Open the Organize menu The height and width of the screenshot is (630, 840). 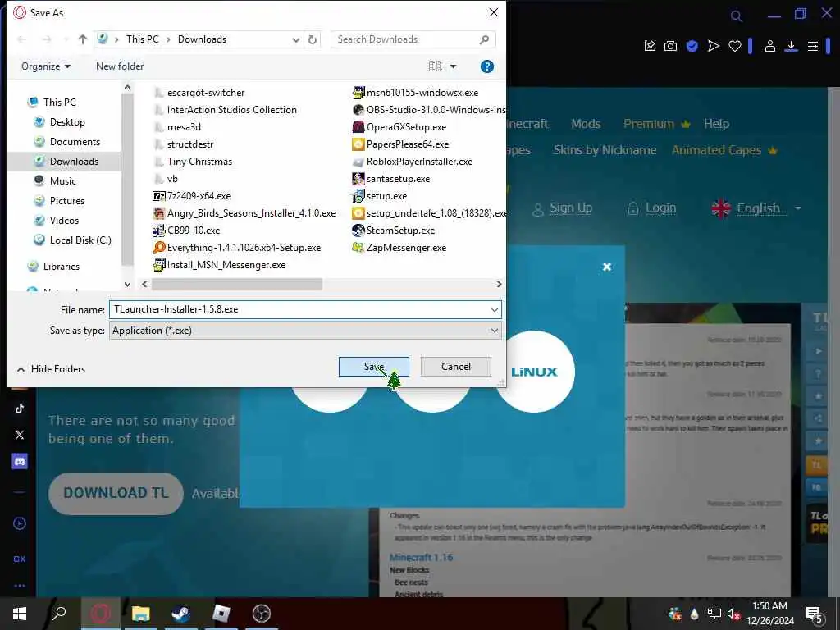point(46,66)
